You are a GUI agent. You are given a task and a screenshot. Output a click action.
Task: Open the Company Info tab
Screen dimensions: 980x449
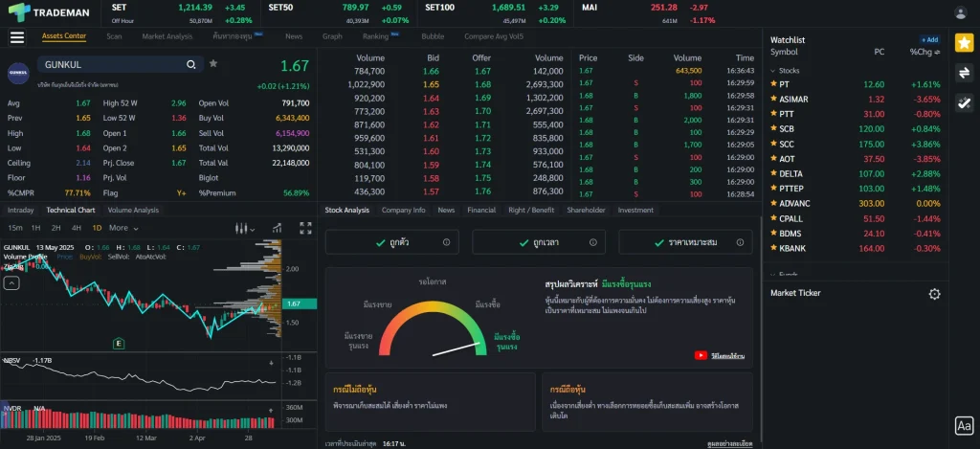point(403,210)
